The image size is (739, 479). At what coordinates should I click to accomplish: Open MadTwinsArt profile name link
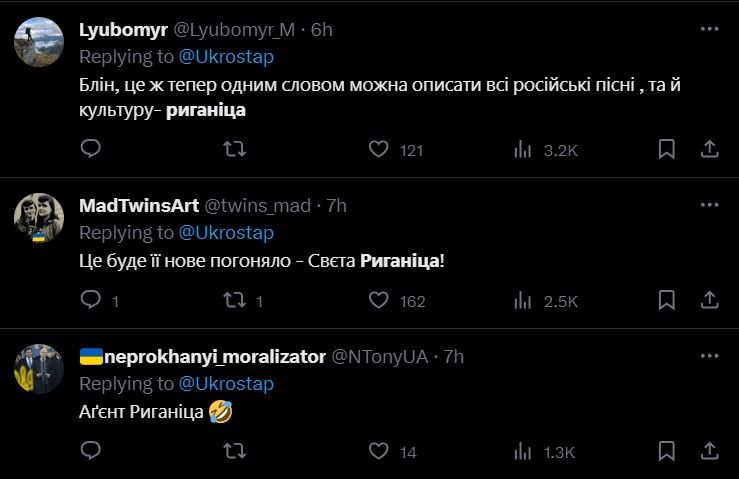pyautogui.click(x=138, y=205)
